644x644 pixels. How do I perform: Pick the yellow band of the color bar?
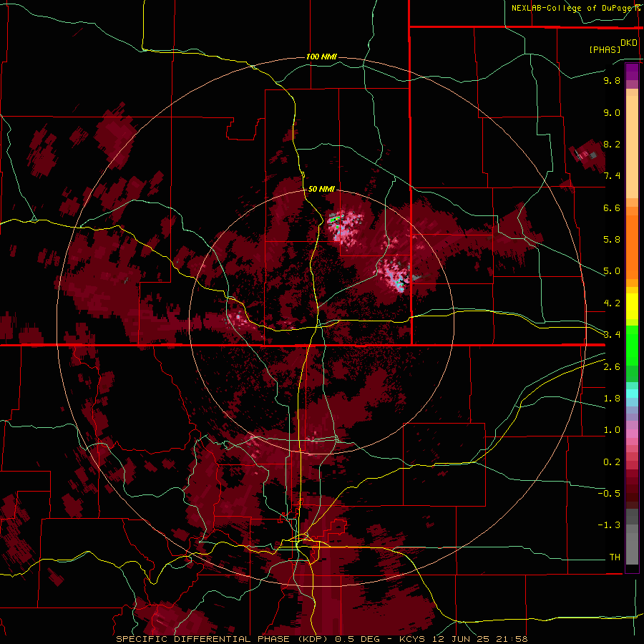(x=632, y=306)
